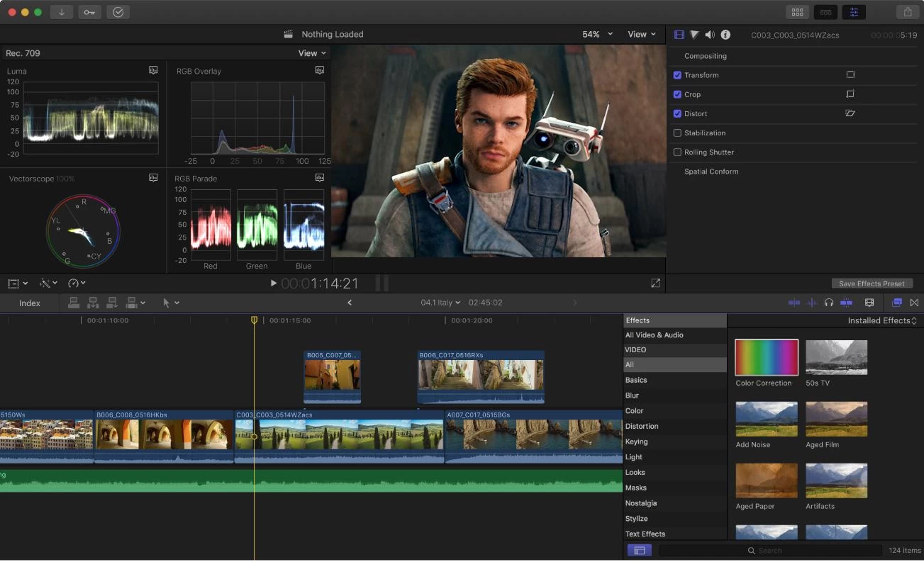Uncheck the Distort checkbox
Image resolution: width=924 pixels, height=562 pixels.
pyautogui.click(x=677, y=113)
